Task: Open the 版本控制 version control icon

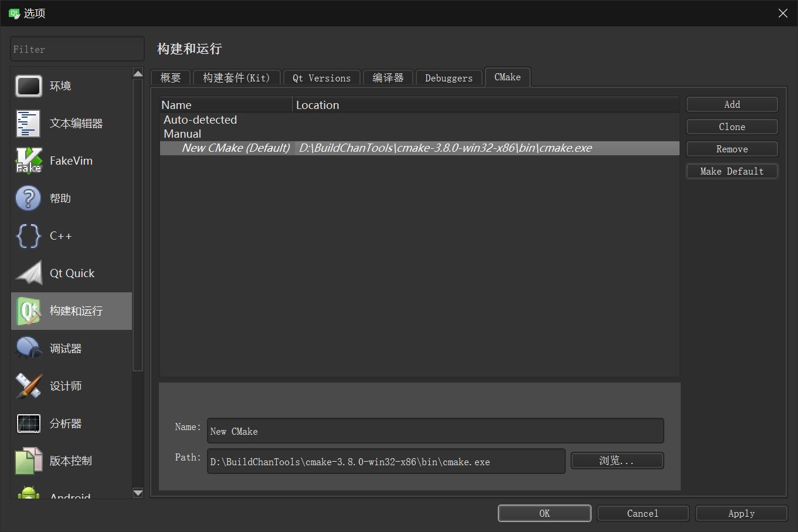Action: 28,461
